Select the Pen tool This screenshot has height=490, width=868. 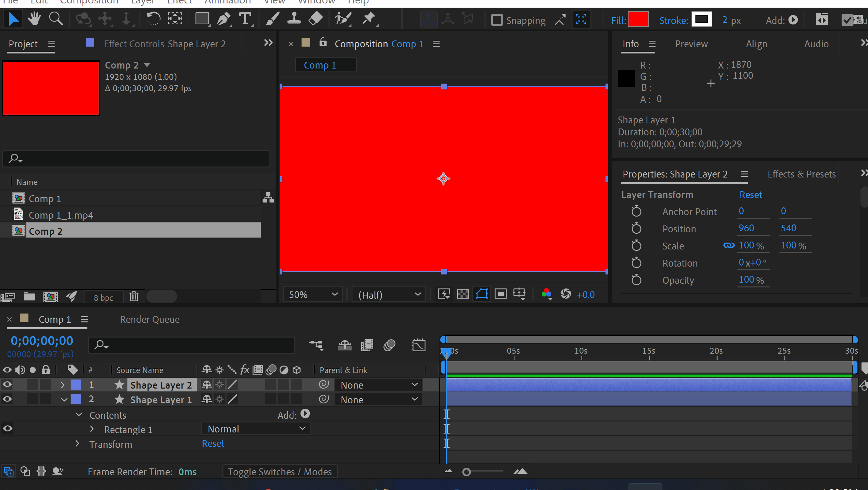pos(224,19)
